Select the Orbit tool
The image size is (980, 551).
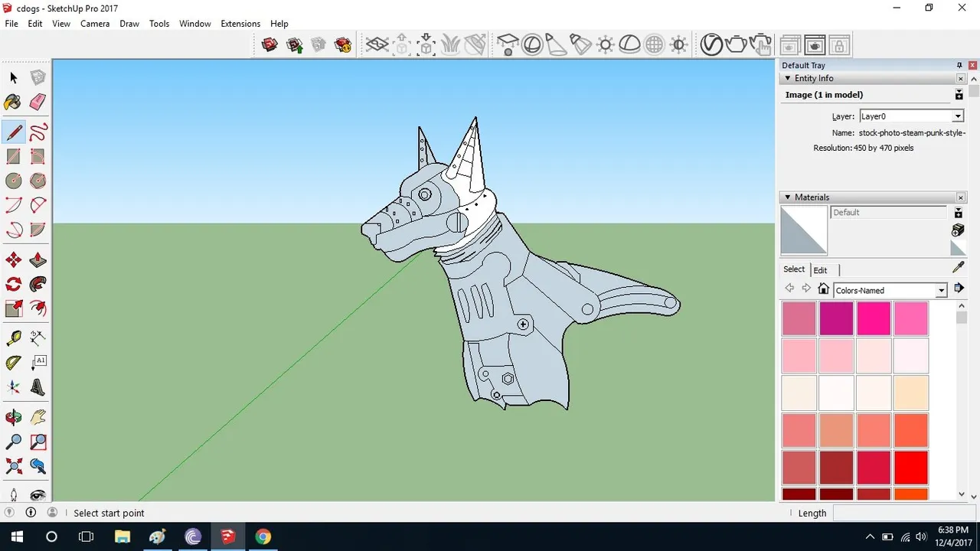14,418
